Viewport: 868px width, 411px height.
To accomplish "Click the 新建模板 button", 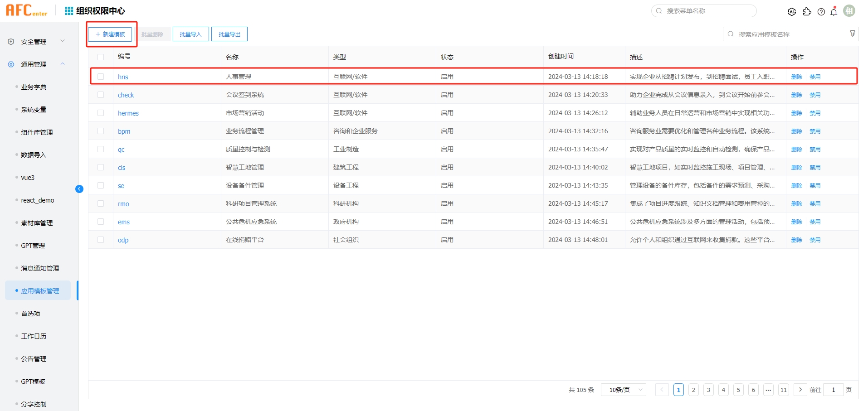I will (110, 34).
